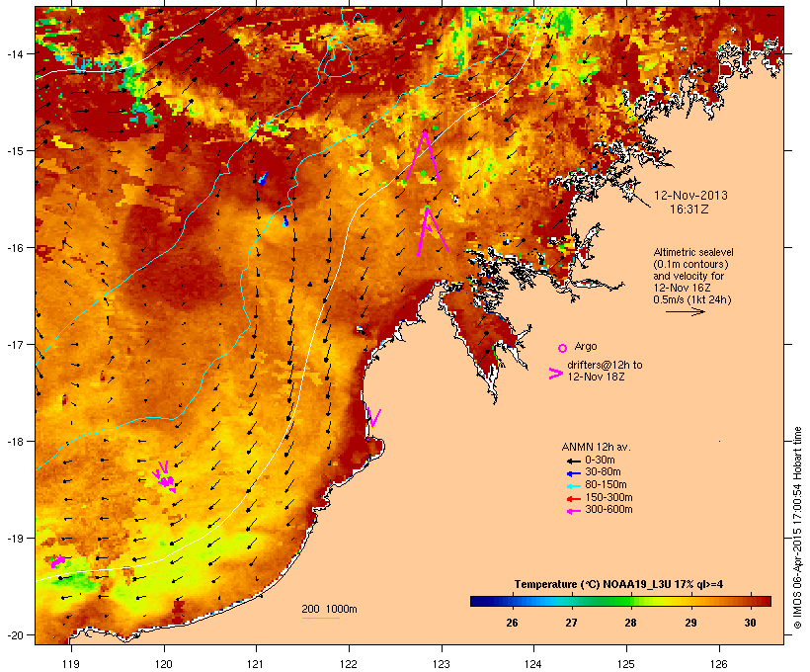Select the magenta 300-600m ANMN arrow
The image size is (810, 672).
(573, 511)
